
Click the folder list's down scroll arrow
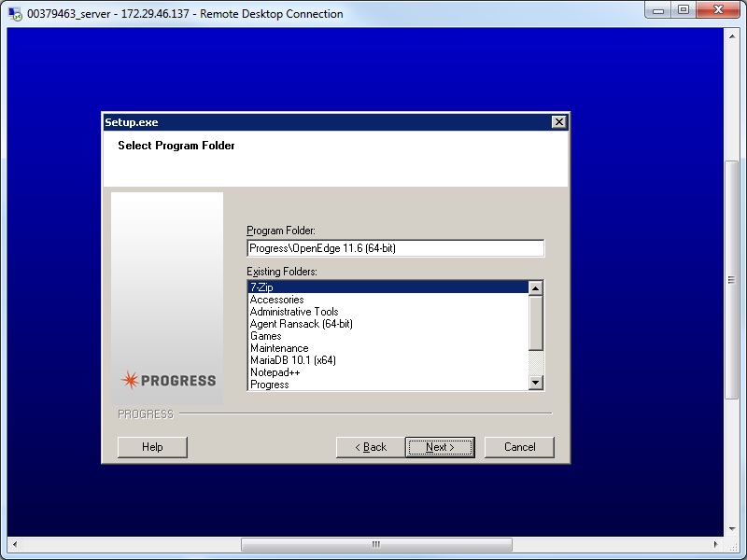[x=536, y=383]
